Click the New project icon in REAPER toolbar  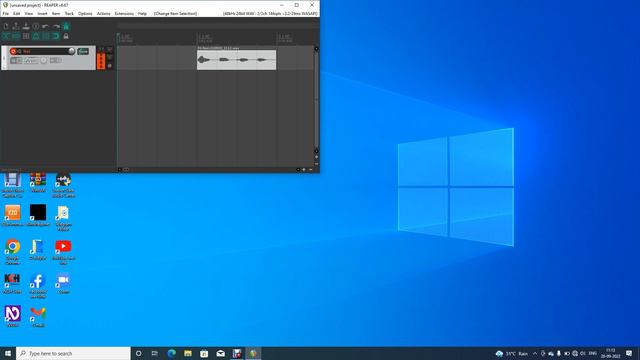[x=6, y=26]
